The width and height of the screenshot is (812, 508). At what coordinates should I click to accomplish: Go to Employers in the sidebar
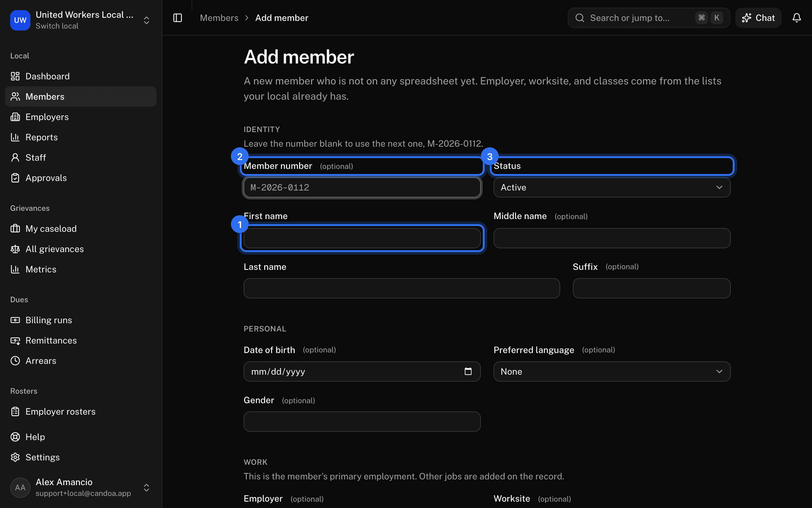tap(81, 117)
